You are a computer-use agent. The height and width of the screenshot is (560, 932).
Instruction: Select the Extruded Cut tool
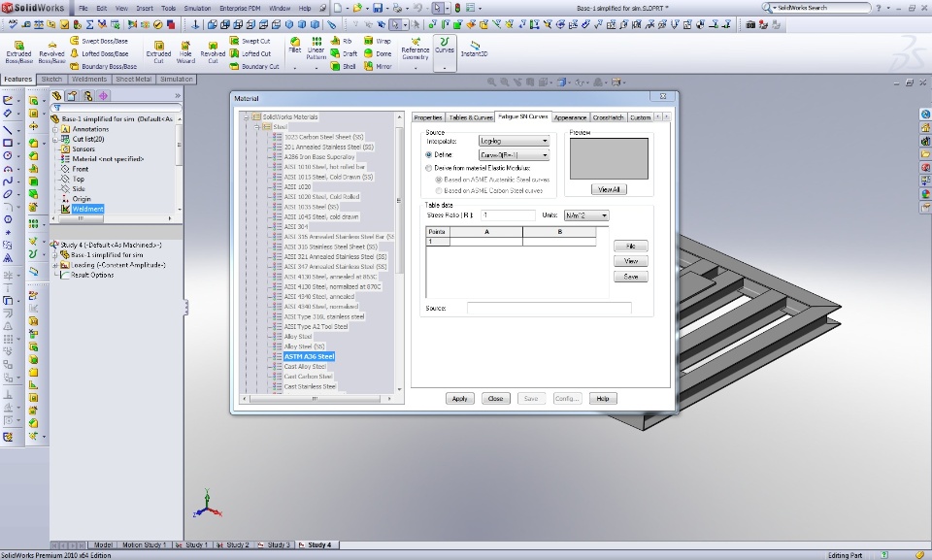click(x=158, y=52)
